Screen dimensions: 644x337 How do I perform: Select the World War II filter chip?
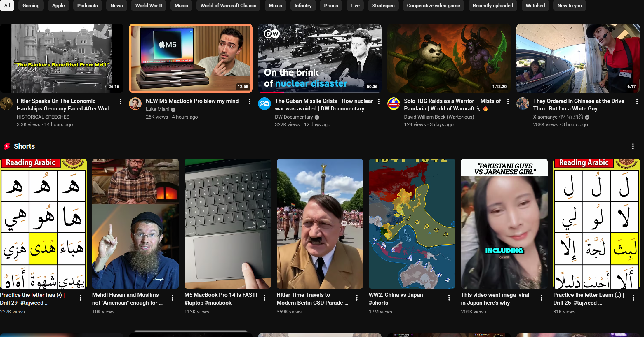149,6
